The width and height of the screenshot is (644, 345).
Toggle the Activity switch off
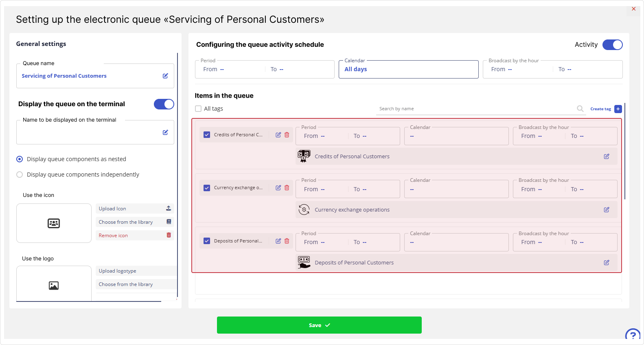[612, 45]
